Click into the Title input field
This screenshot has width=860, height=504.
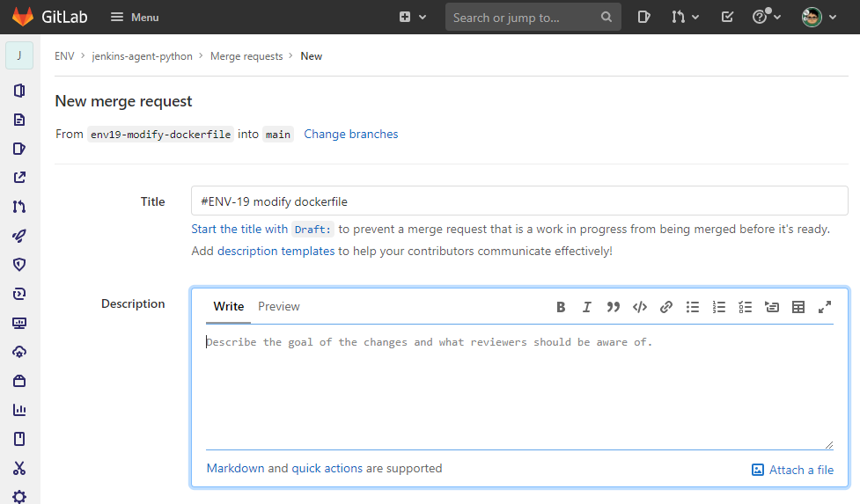[x=519, y=201]
